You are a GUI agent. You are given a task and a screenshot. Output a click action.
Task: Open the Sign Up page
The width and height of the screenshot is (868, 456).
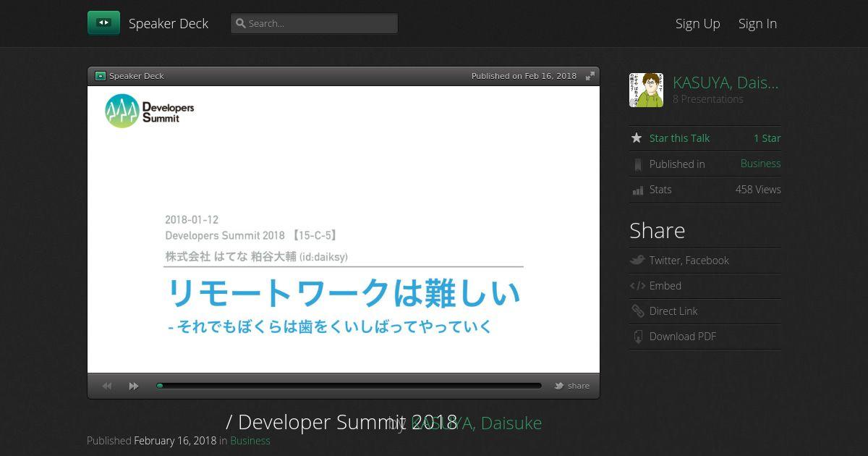click(x=698, y=23)
